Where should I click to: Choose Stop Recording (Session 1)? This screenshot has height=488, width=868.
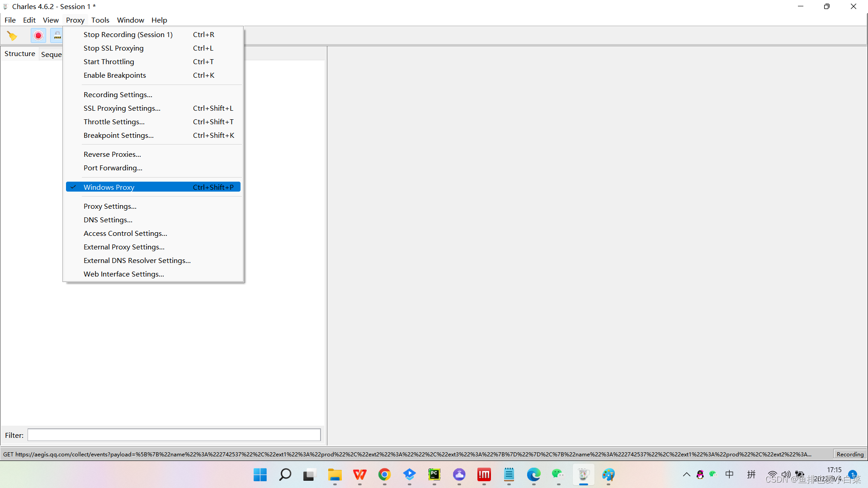click(128, 35)
